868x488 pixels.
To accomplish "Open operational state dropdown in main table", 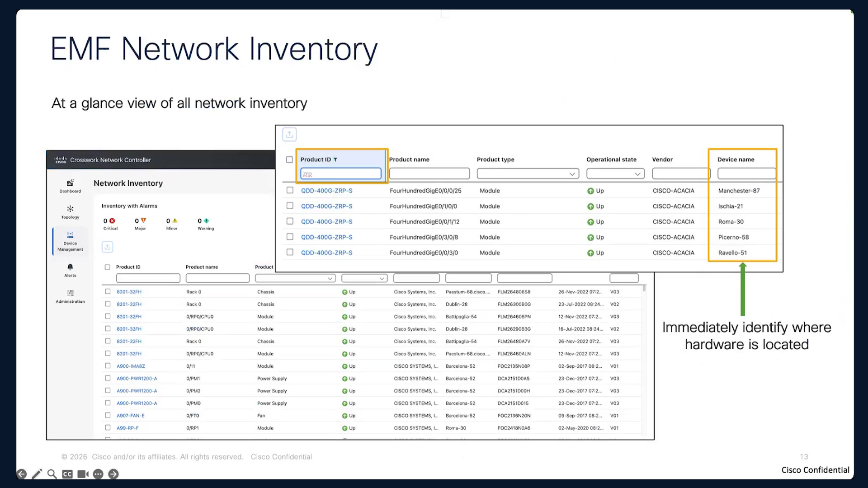I will click(364, 278).
